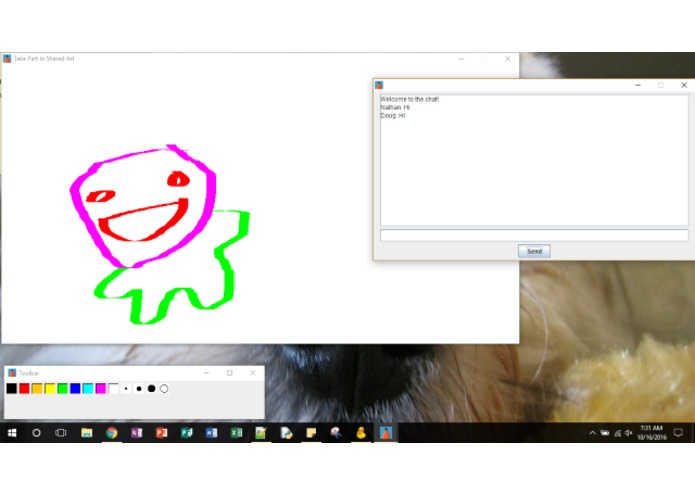Select the green color swatch

pos(62,389)
